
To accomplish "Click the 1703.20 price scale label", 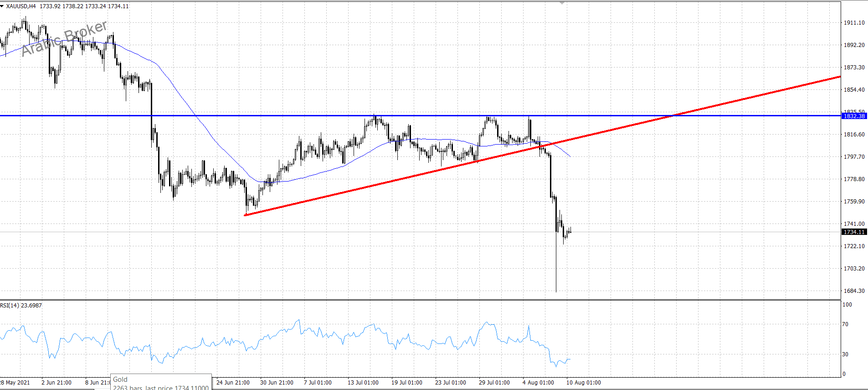I will [854, 269].
